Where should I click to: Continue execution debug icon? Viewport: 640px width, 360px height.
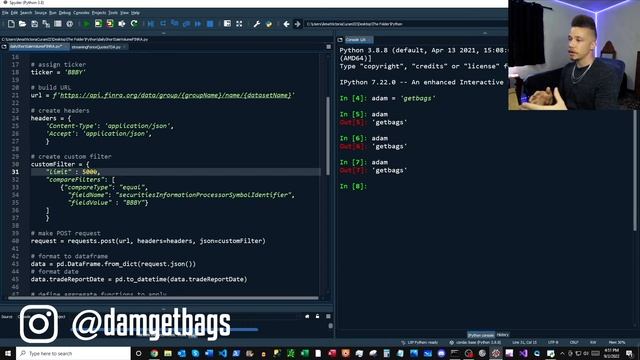tap(198, 24)
